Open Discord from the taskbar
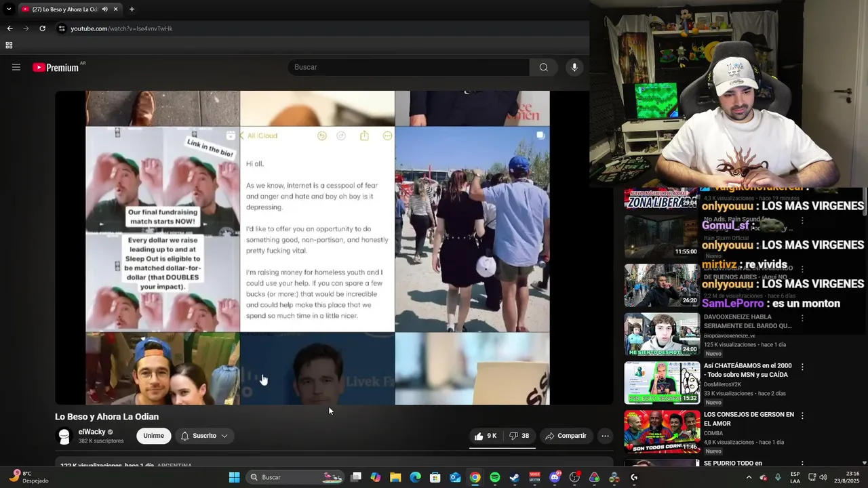This screenshot has height=488, width=868. pyautogui.click(x=555, y=477)
